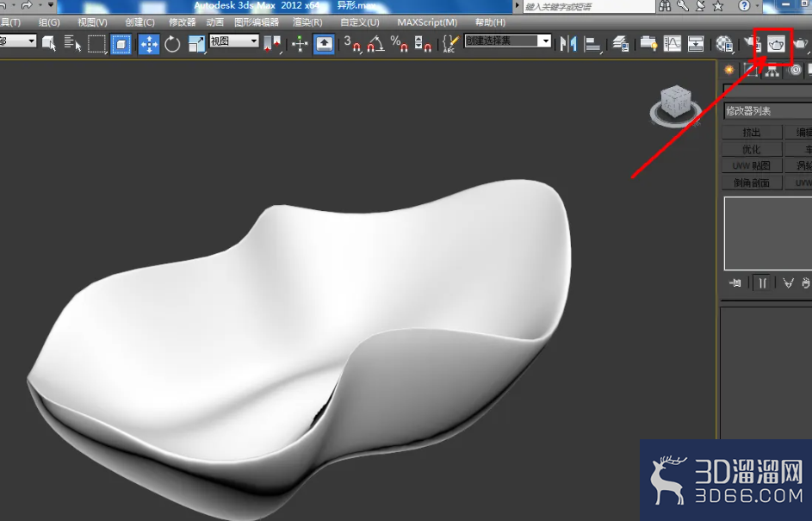The height and width of the screenshot is (521, 812).
Task: Open the Material Editor icon
Action: point(724,45)
